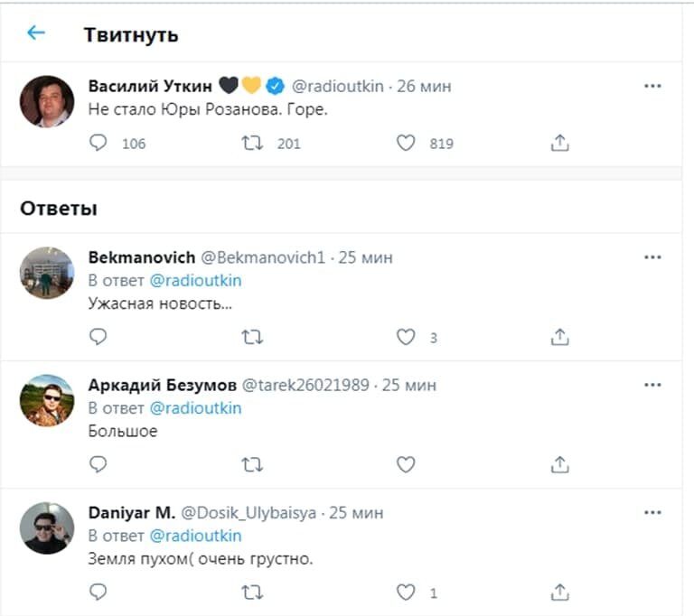Open more options on Daniyar M.'s reply

point(652,512)
